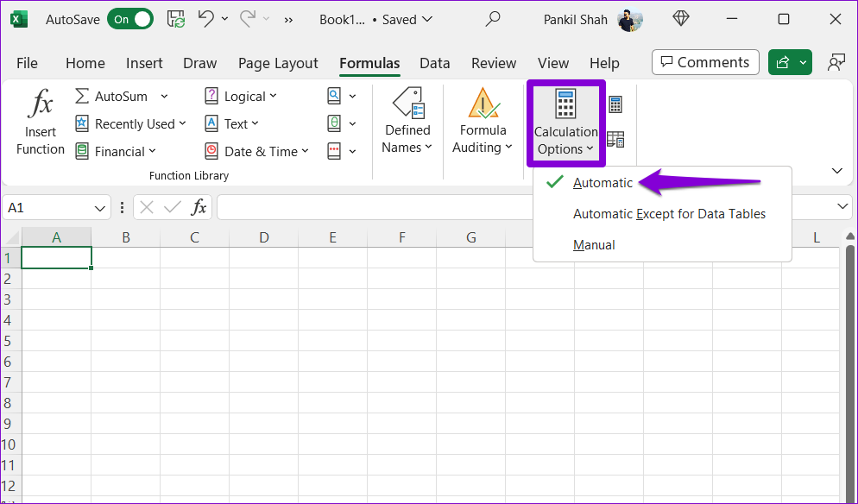Image resolution: width=858 pixels, height=504 pixels.
Task: Switch to the Data tab
Action: coord(434,63)
